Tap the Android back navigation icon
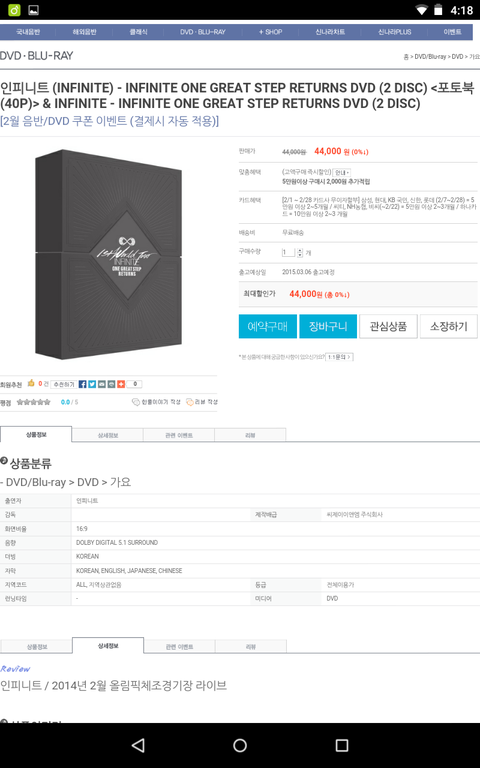 point(139,745)
